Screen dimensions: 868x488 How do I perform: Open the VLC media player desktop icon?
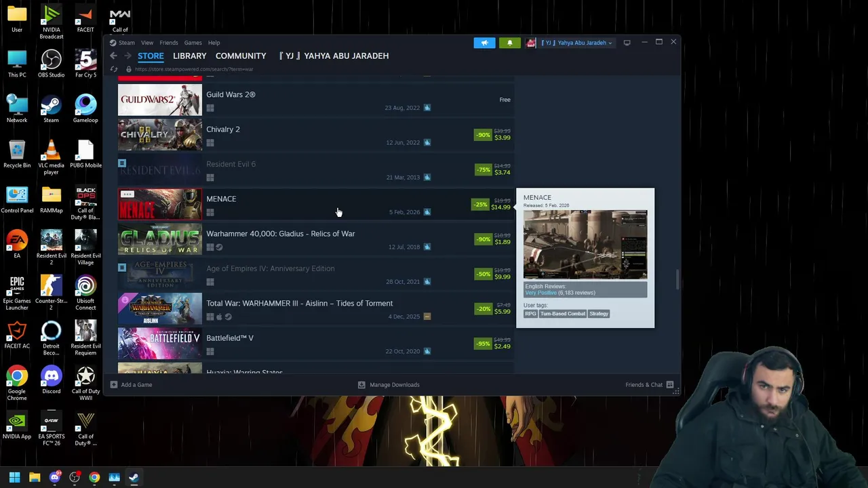click(x=51, y=157)
